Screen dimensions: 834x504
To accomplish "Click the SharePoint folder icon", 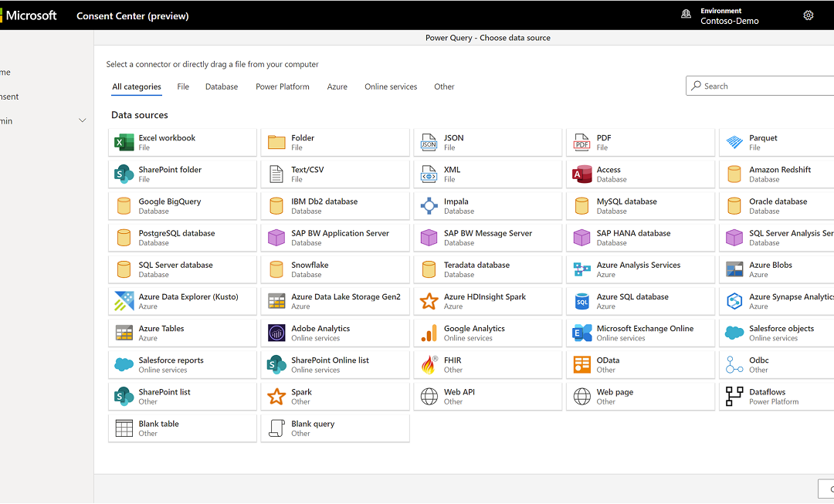I will click(124, 174).
